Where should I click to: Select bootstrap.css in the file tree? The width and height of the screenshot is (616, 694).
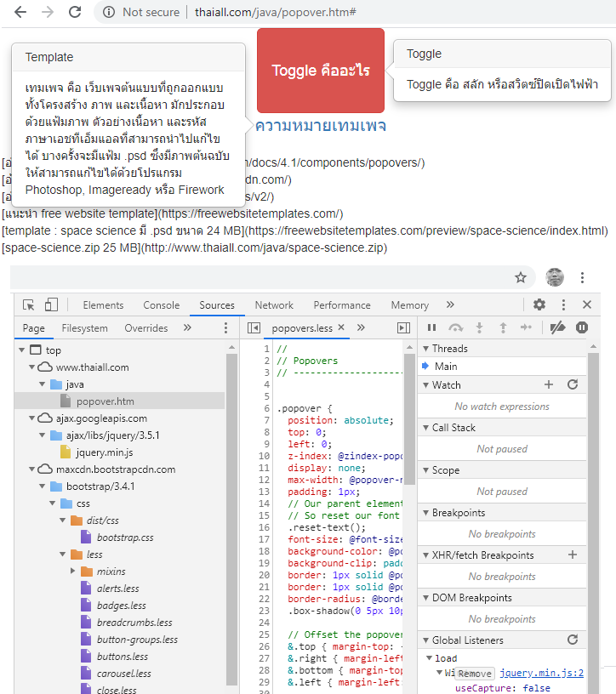[124, 538]
